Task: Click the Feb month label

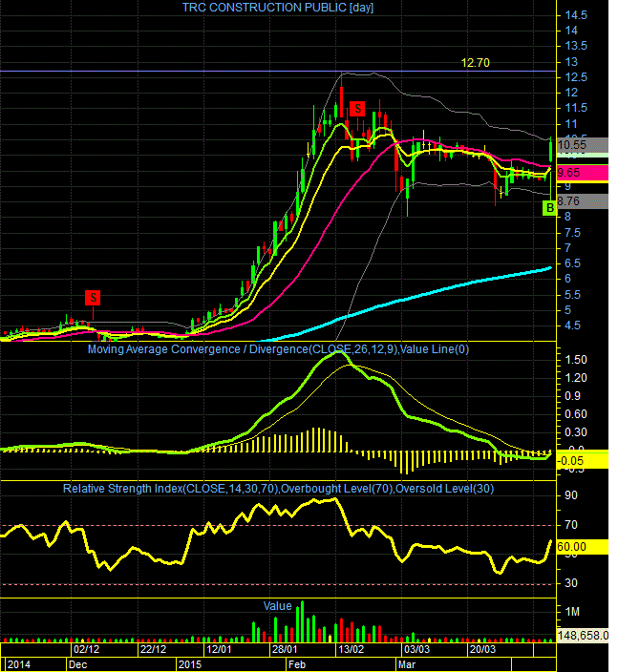Action: [x=297, y=664]
